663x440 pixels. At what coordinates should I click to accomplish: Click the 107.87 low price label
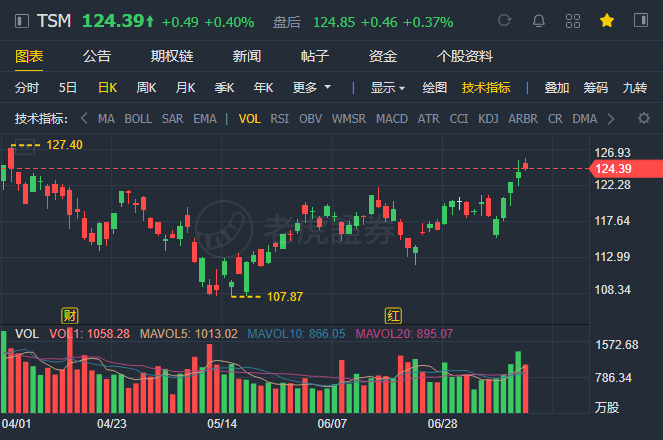pos(285,297)
